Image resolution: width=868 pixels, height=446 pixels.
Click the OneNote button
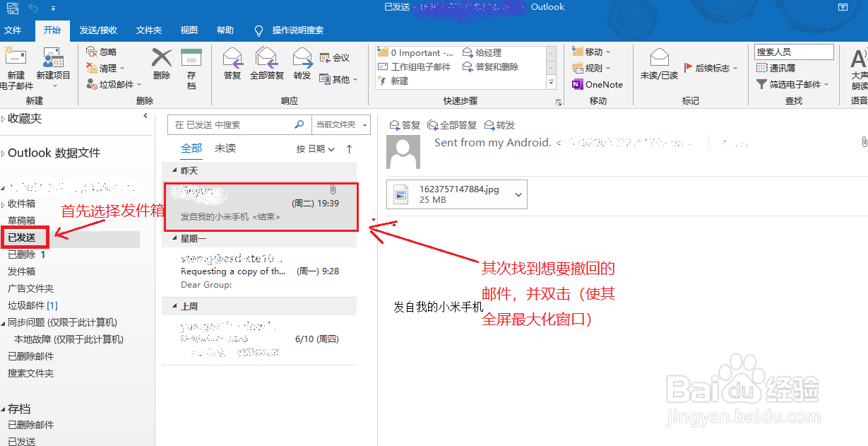point(598,85)
